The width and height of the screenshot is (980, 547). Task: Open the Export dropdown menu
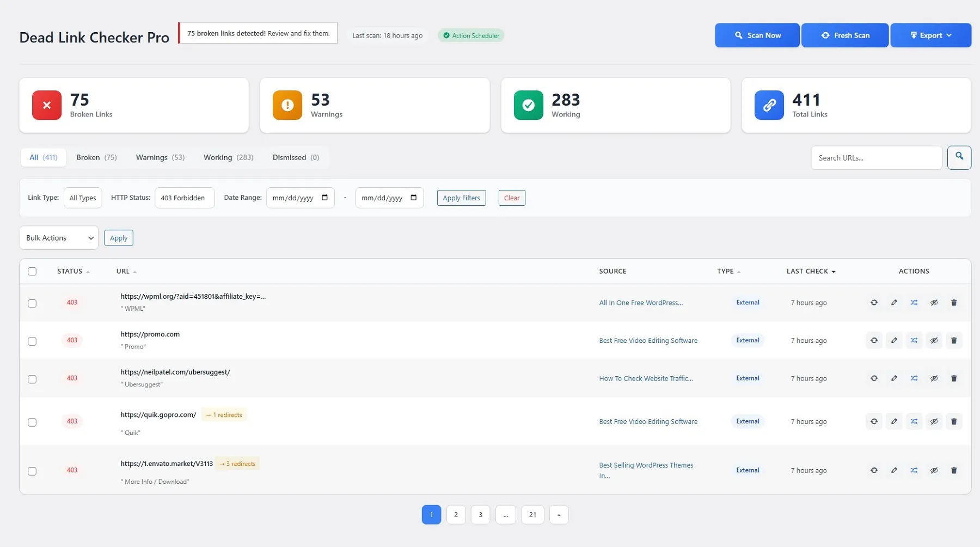[931, 35]
